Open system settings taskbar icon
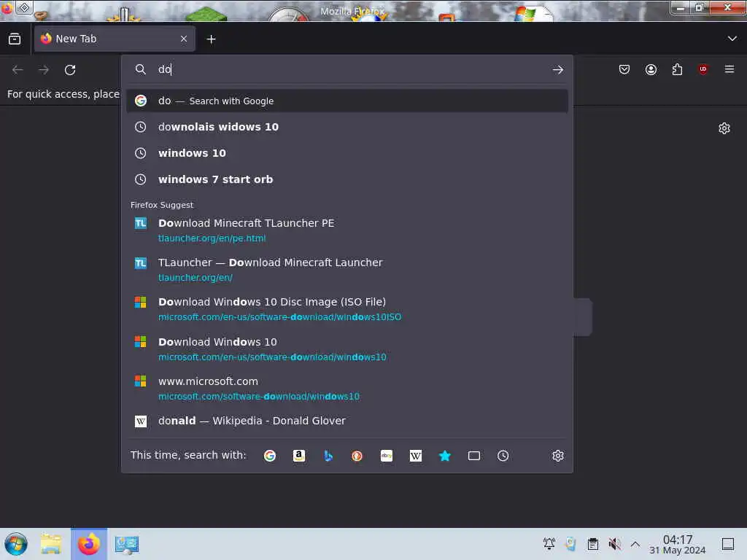The image size is (747, 560). pos(127,544)
